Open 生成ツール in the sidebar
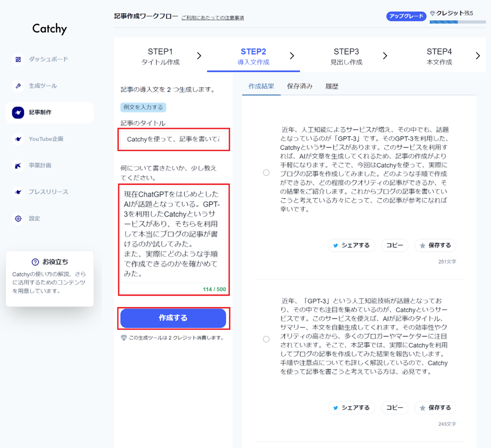This screenshot has width=491, height=448. (x=43, y=86)
